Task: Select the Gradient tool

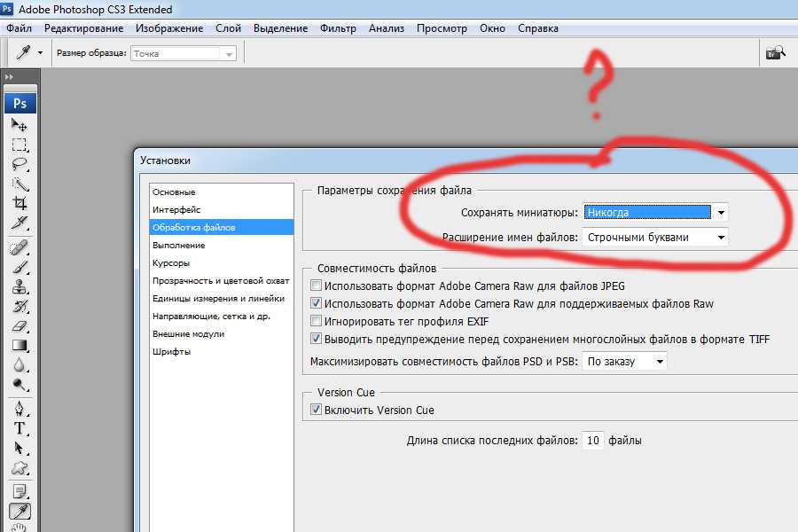Action: point(20,345)
